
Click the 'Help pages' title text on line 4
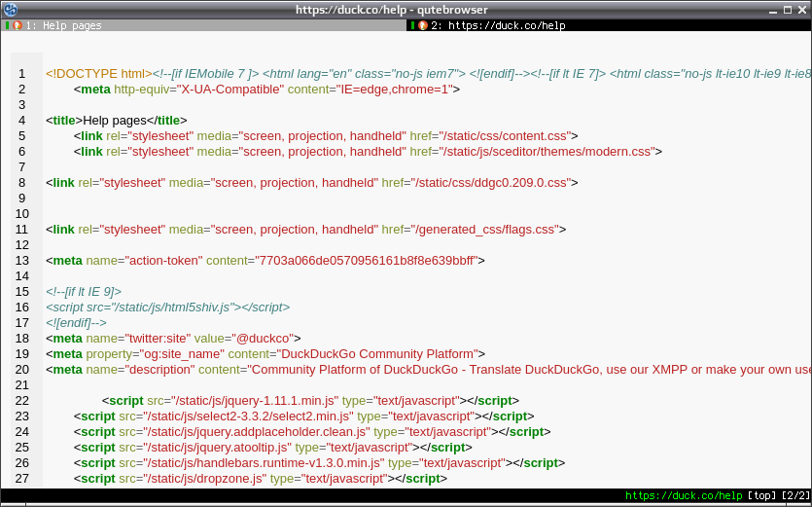coord(115,121)
